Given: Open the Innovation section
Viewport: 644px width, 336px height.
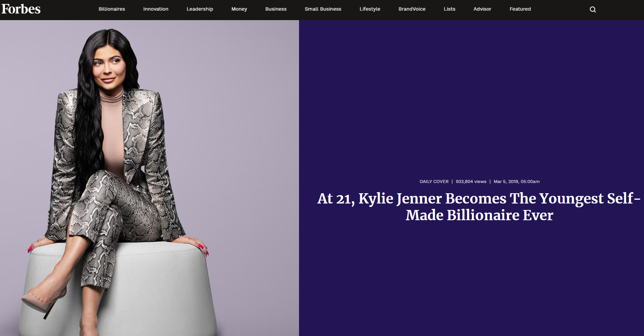Looking at the screenshot, I should (x=156, y=9).
